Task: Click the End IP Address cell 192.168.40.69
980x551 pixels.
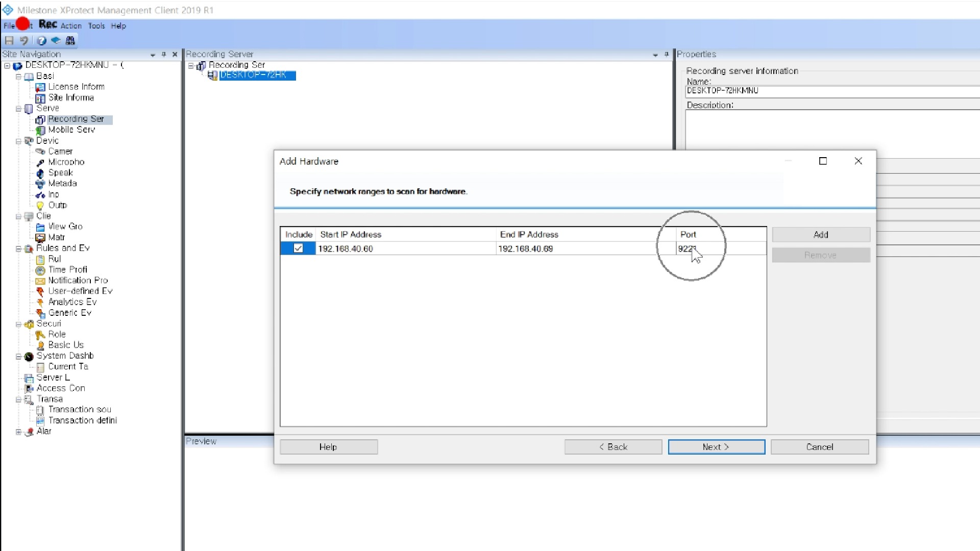Action: click(x=586, y=248)
